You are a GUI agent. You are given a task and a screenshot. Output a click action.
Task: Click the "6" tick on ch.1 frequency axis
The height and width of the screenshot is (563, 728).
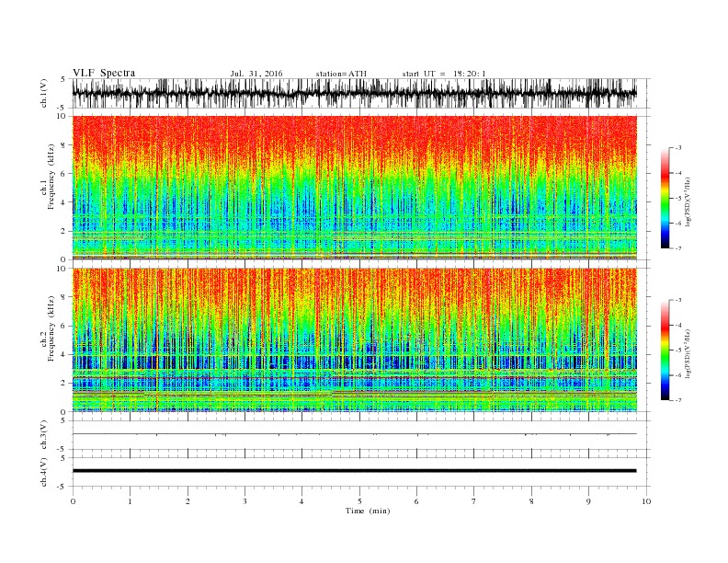[64, 174]
